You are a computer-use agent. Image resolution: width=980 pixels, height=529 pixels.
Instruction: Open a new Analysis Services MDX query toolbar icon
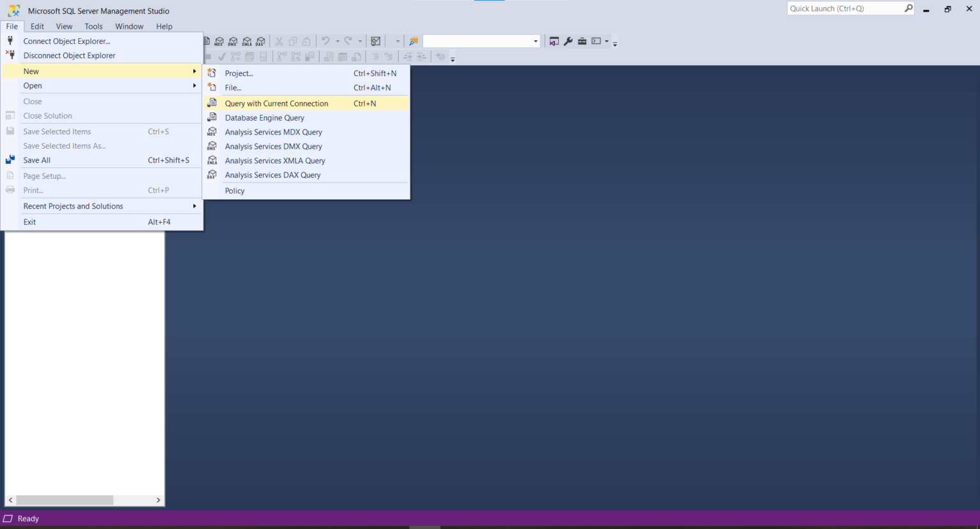point(219,41)
